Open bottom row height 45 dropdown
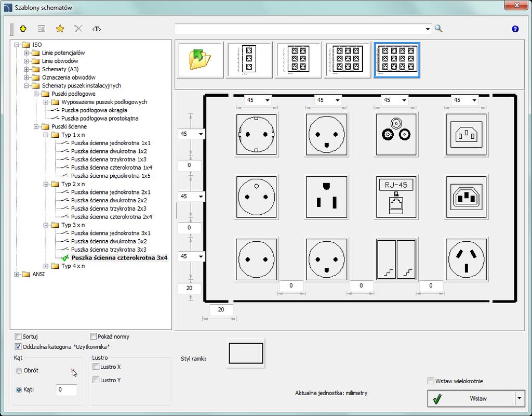 point(201,256)
